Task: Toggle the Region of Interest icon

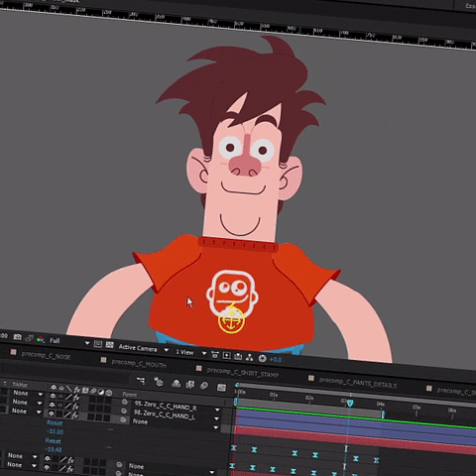Action: (x=98, y=344)
